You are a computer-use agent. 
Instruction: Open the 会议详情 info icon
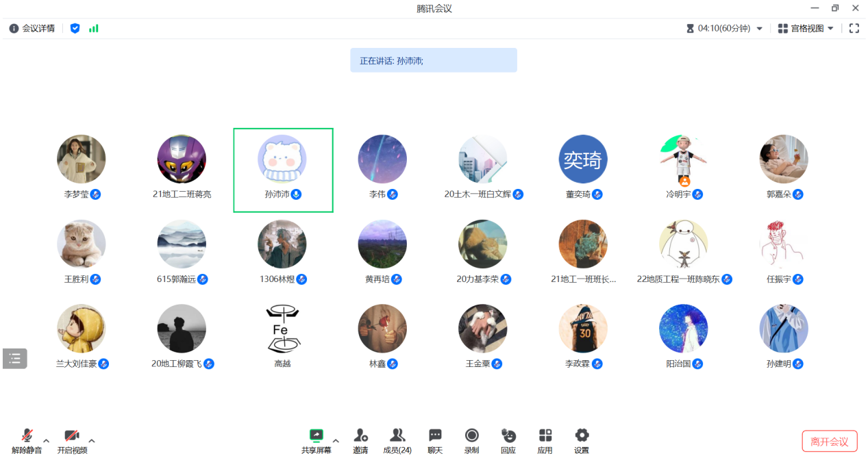14,29
